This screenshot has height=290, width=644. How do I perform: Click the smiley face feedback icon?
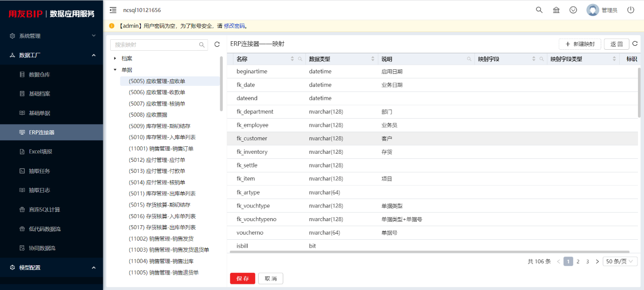[573, 10]
